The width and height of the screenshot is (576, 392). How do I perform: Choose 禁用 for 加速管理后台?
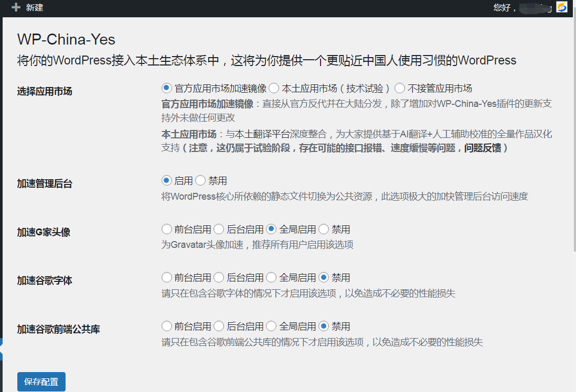point(200,181)
